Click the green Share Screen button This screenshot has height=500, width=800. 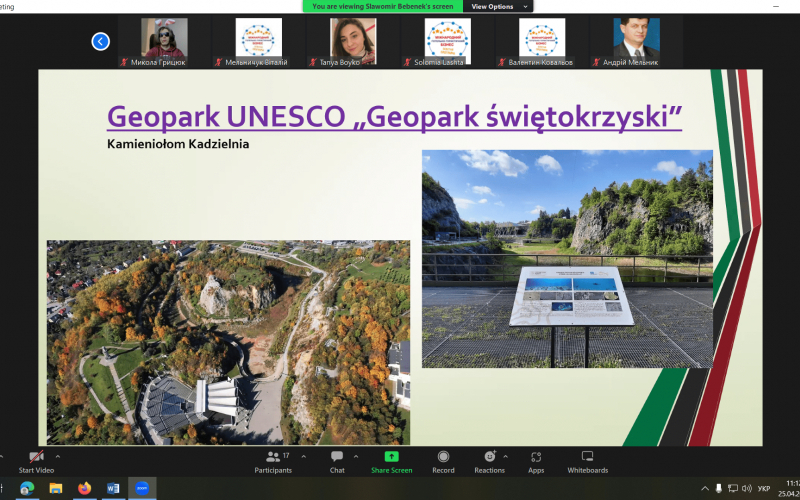[x=391, y=461]
